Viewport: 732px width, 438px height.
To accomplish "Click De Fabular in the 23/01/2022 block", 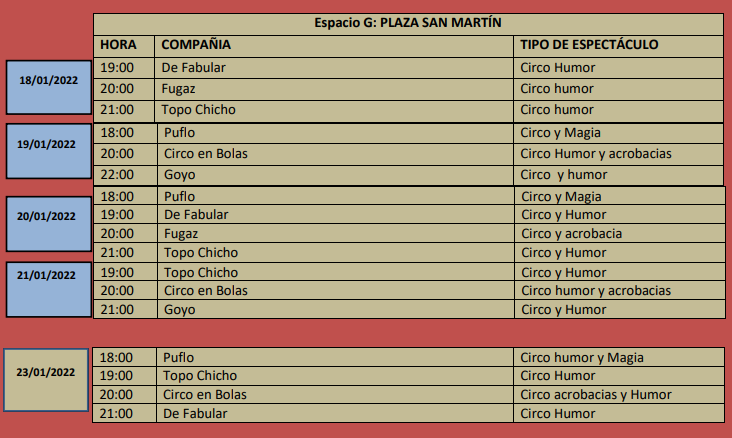I will pyautogui.click(x=194, y=413).
